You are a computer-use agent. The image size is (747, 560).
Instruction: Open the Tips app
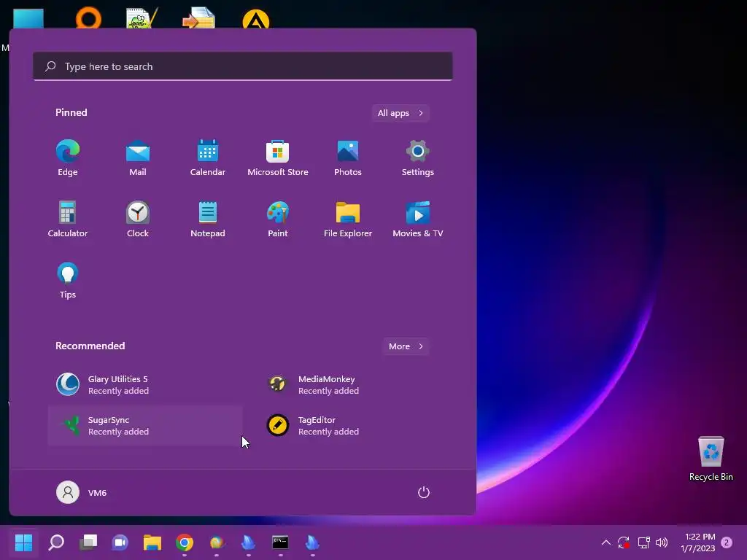pyautogui.click(x=68, y=281)
